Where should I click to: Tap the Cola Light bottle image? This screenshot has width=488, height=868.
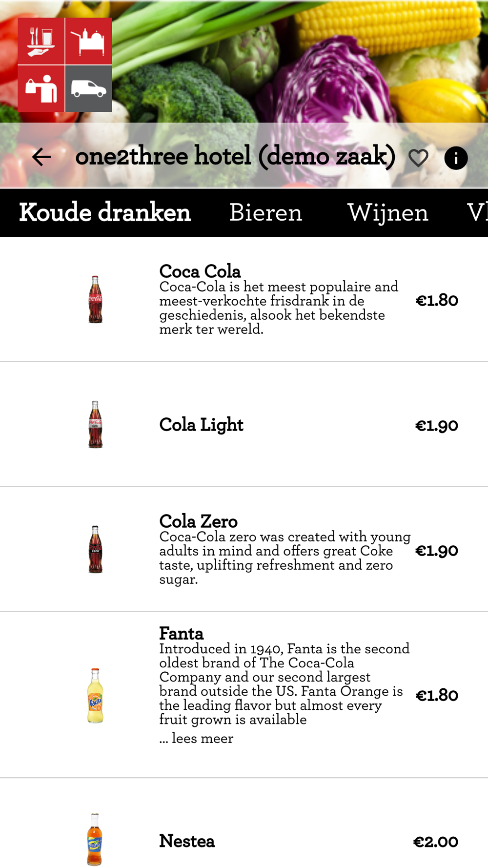[x=95, y=424]
